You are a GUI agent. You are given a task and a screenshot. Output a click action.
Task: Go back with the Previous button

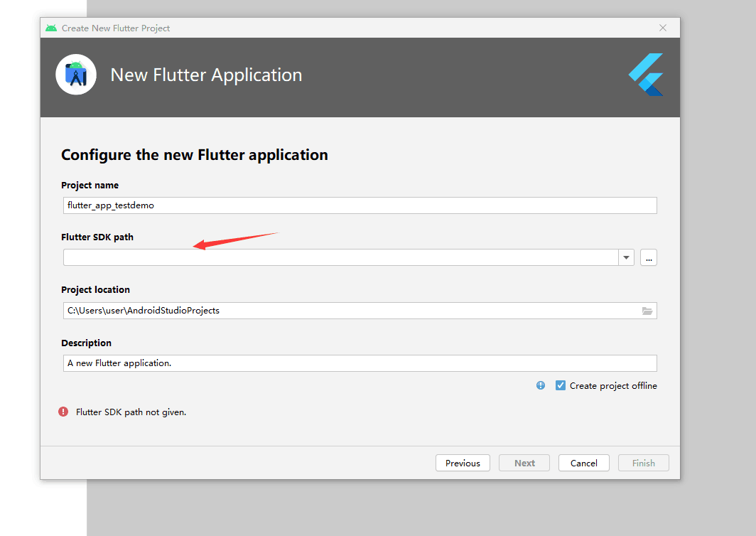tap(463, 463)
